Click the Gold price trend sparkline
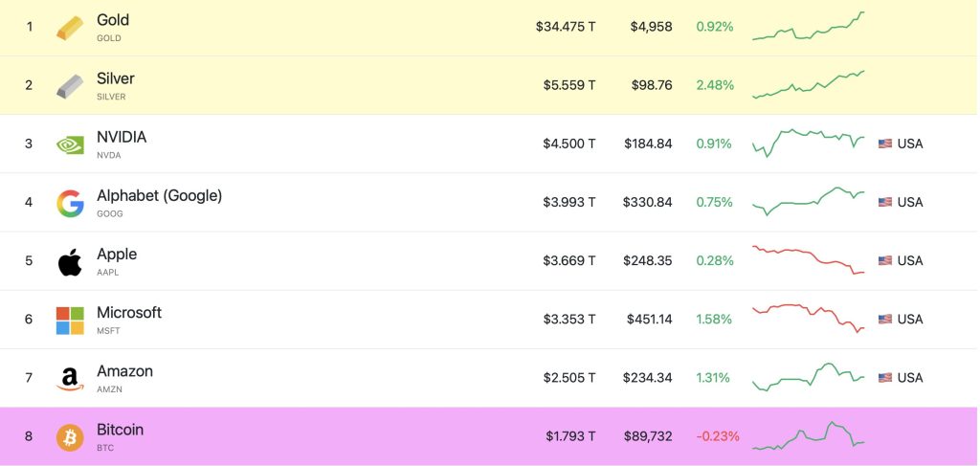980x466 pixels. coord(809,27)
